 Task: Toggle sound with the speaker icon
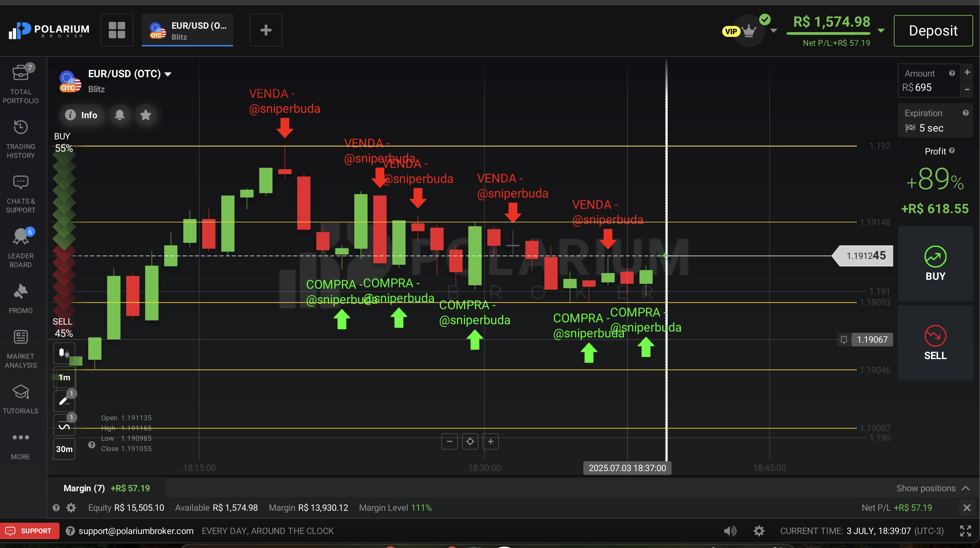click(730, 531)
